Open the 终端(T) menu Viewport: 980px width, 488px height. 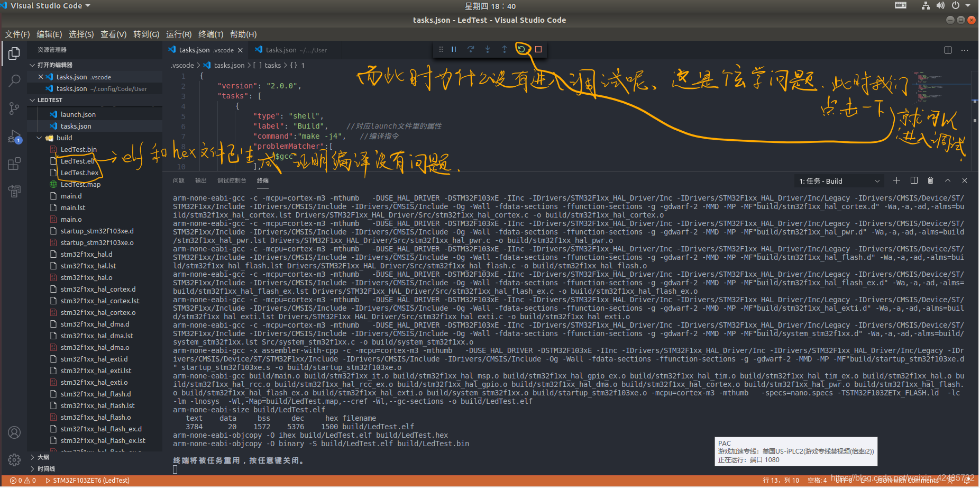210,34
